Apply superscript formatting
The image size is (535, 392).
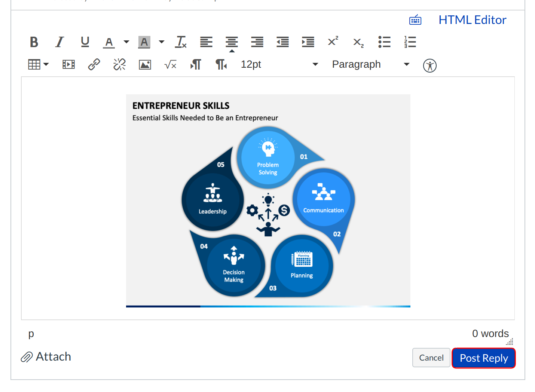pyautogui.click(x=333, y=42)
